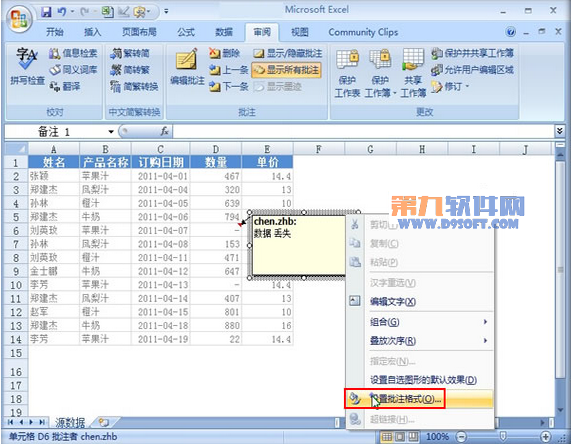
Task: Click the vertical scrollbar down arrow
Action: click(561, 410)
